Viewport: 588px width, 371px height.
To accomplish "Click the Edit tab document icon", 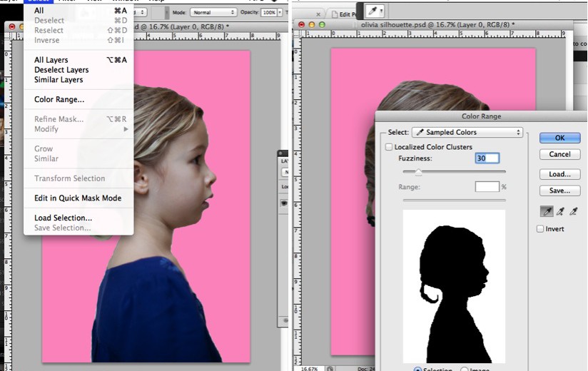I will point(335,14).
